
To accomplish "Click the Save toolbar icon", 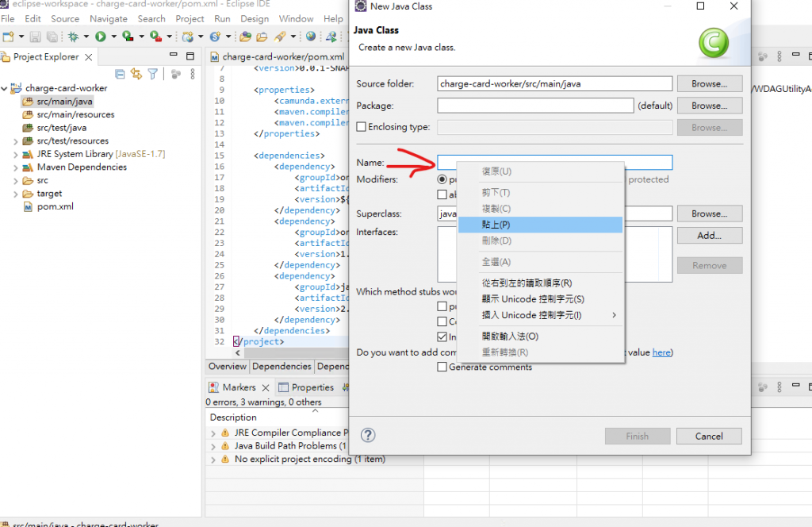I will 35,37.
